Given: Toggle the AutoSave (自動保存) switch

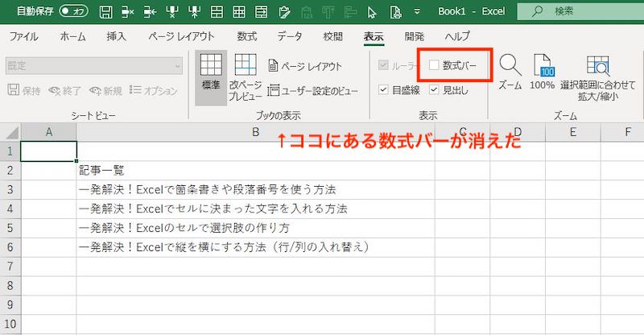Looking at the screenshot, I should [x=73, y=11].
